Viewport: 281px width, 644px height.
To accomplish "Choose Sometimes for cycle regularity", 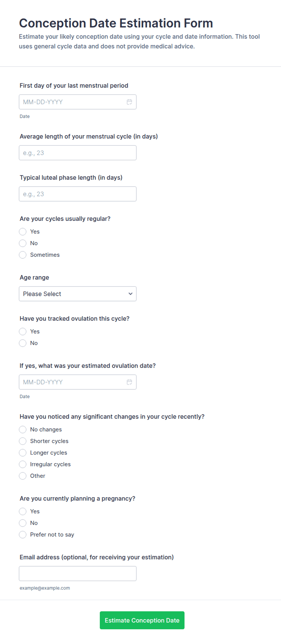I will (x=23, y=255).
